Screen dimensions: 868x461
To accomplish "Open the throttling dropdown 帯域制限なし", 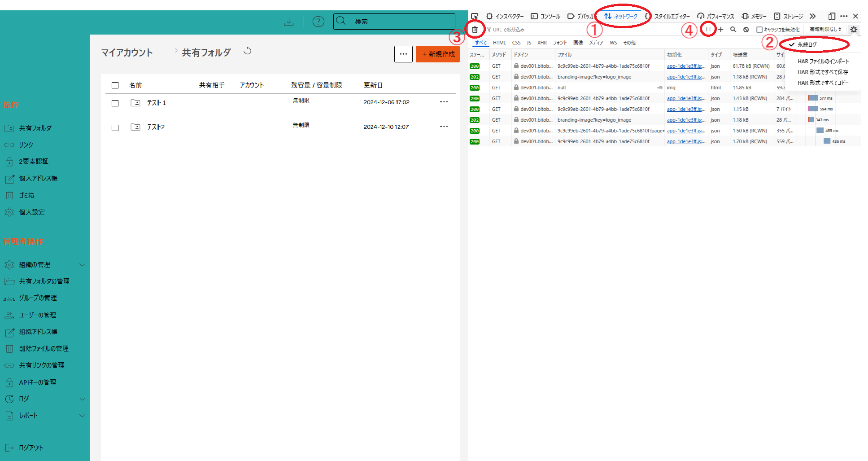I will click(x=825, y=30).
